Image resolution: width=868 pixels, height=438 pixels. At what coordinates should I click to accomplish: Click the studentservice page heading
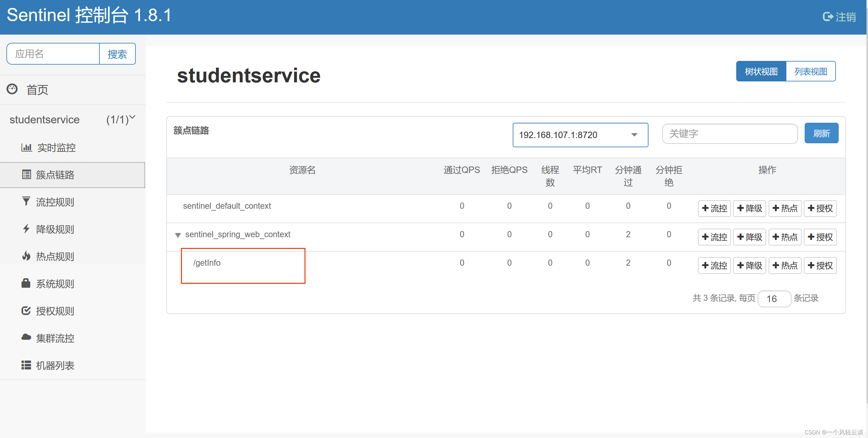pos(249,75)
